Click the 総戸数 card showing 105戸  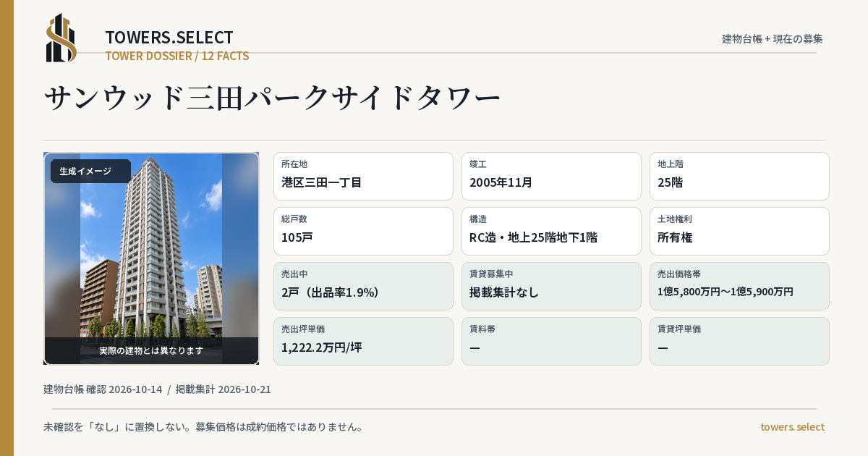coord(363,231)
